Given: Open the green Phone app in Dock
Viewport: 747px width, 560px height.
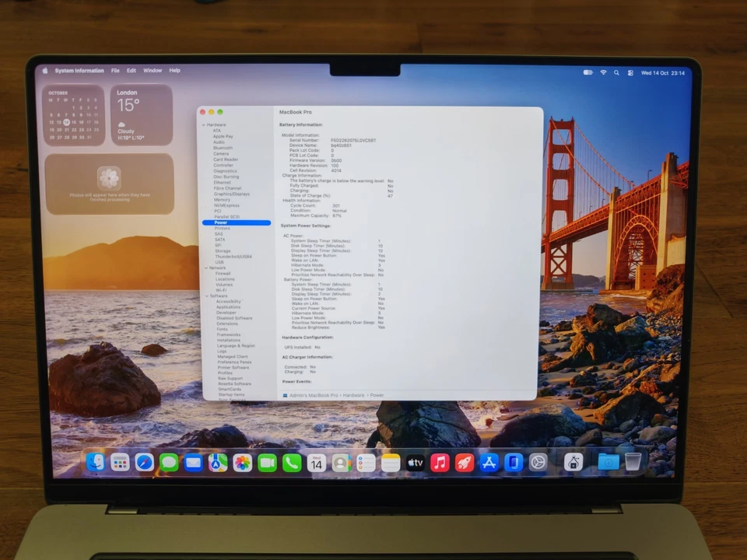Looking at the screenshot, I should (292, 462).
